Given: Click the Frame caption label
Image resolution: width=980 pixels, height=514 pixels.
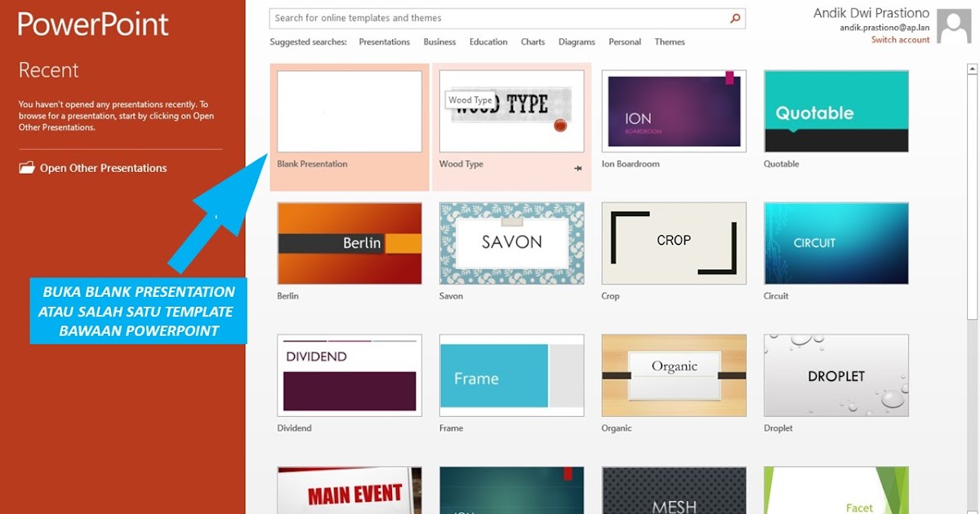Looking at the screenshot, I should 451,428.
